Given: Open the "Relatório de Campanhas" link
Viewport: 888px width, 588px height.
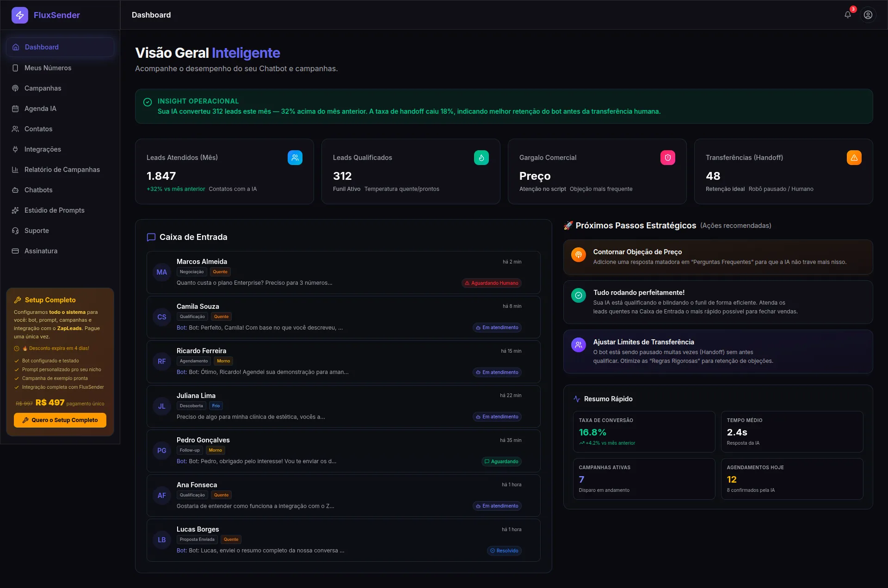Looking at the screenshot, I should [x=62, y=169].
